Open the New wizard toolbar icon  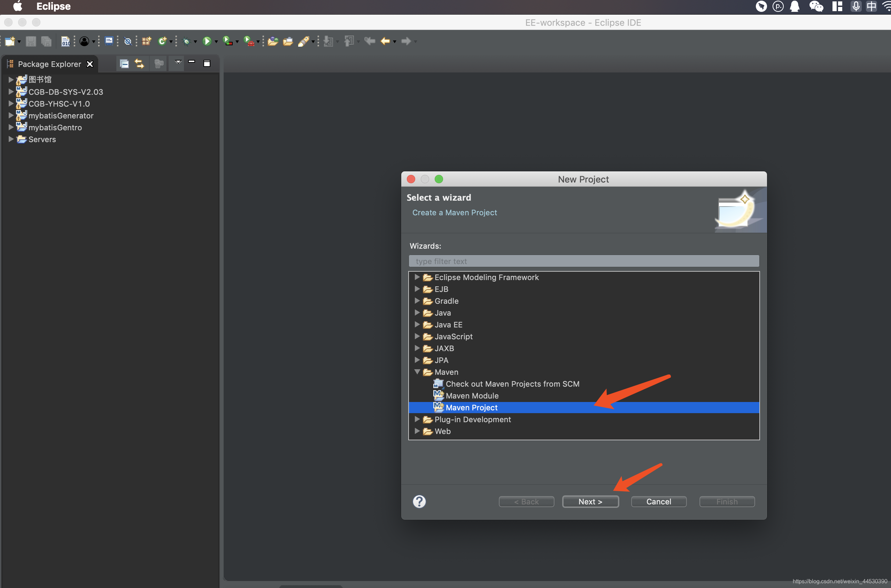click(10, 41)
